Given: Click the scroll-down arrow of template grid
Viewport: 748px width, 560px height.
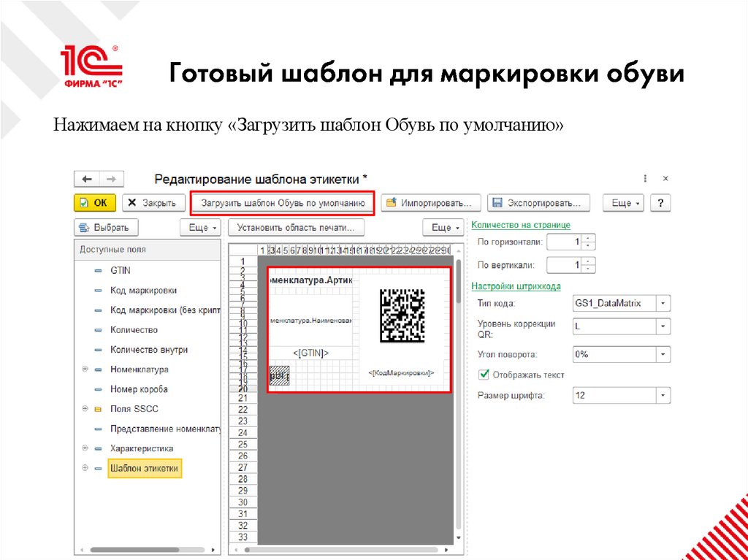Looking at the screenshot, I should click(x=459, y=537).
